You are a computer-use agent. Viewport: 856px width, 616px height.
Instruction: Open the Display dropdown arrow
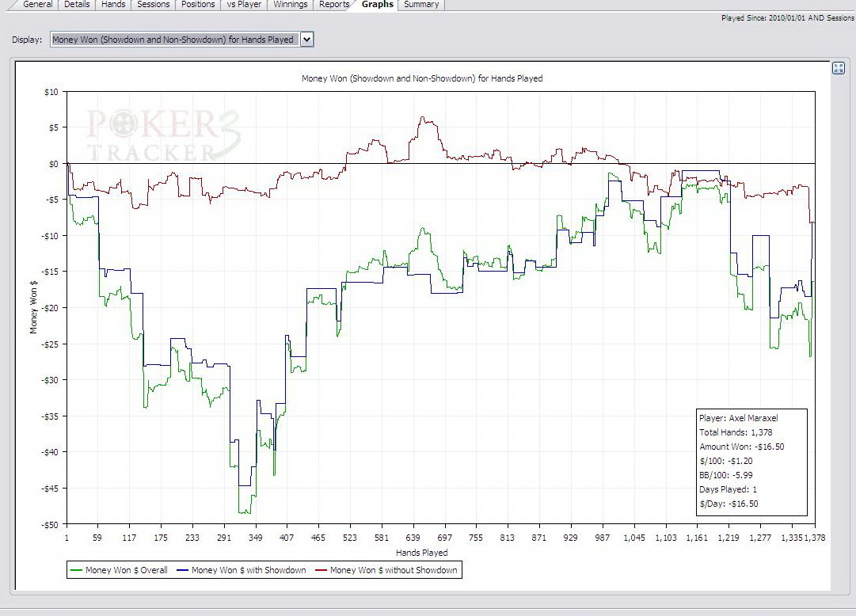[x=307, y=40]
